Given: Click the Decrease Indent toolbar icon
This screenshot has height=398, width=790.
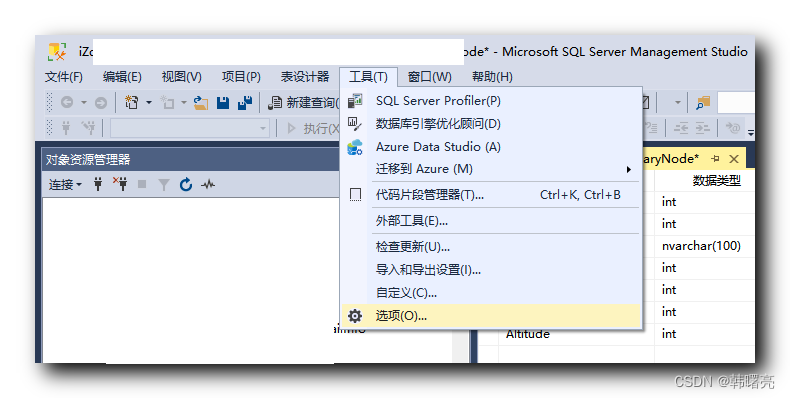Looking at the screenshot, I should pyautogui.click(x=681, y=128).
